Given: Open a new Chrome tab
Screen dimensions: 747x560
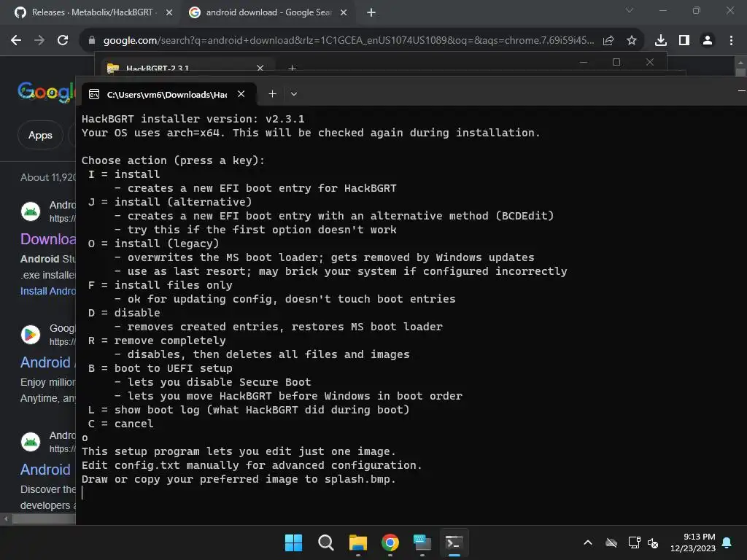Looking at the screenshot, I should point(371,12).
